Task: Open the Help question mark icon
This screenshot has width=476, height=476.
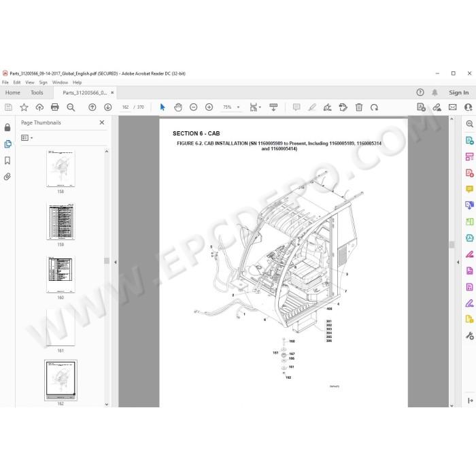Action: (420, 92)
